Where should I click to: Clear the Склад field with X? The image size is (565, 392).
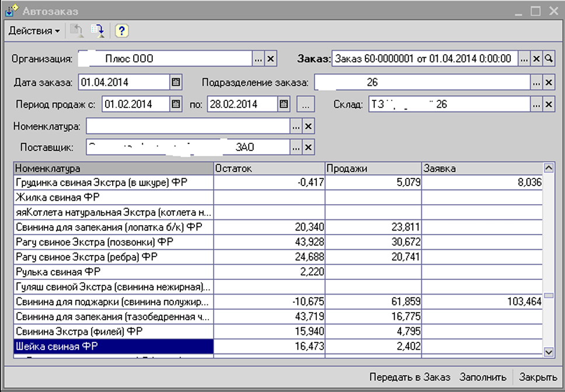(549, 104)
